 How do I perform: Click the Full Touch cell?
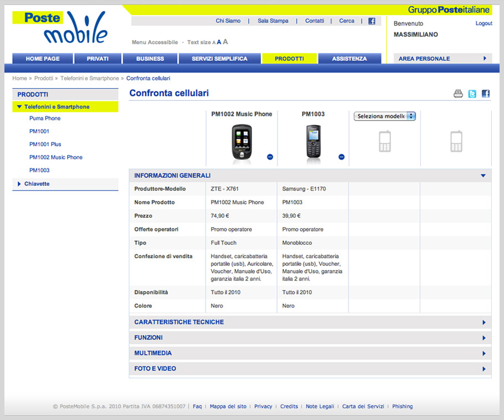[241, 243]
